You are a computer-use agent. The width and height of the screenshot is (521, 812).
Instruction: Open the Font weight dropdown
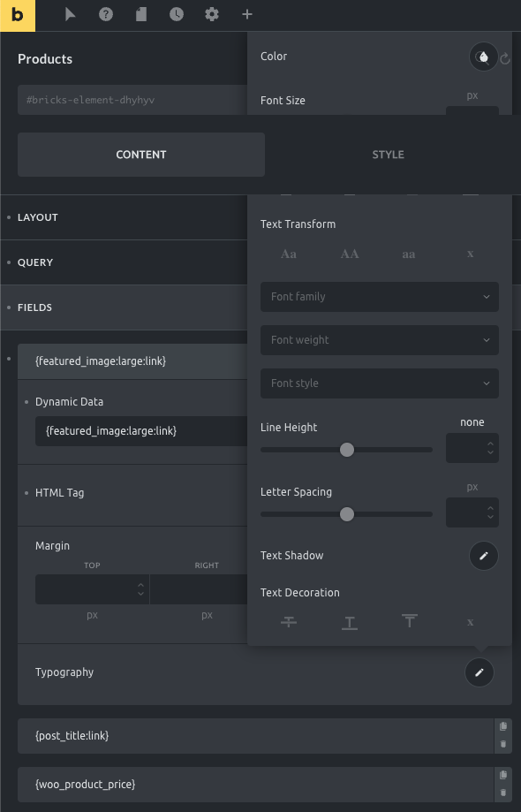[380, 340]
